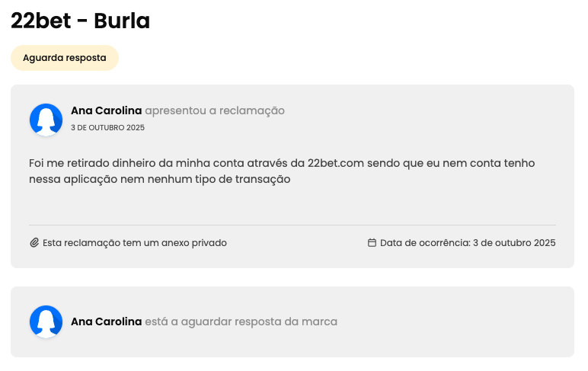Click "está a aguardar resposta da marca" text

click(241, 321)
